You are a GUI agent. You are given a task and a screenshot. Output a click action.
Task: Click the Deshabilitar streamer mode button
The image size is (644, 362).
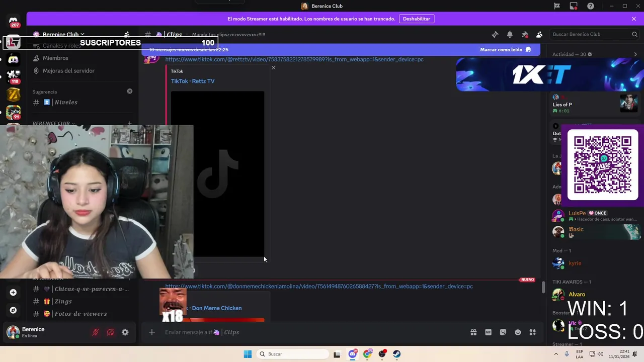417,19
